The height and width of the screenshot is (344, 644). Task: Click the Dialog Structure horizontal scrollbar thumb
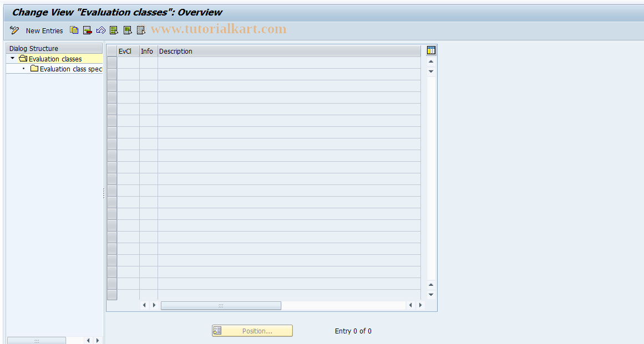[37, 341]
